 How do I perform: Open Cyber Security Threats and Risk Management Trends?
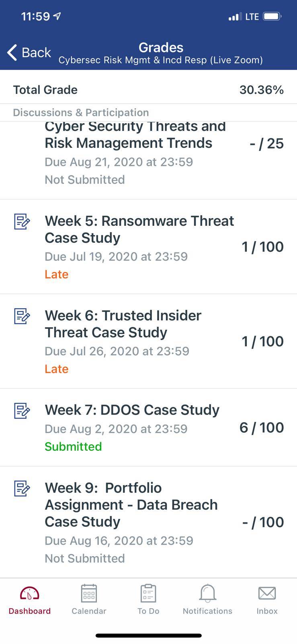tap(148, 160)
